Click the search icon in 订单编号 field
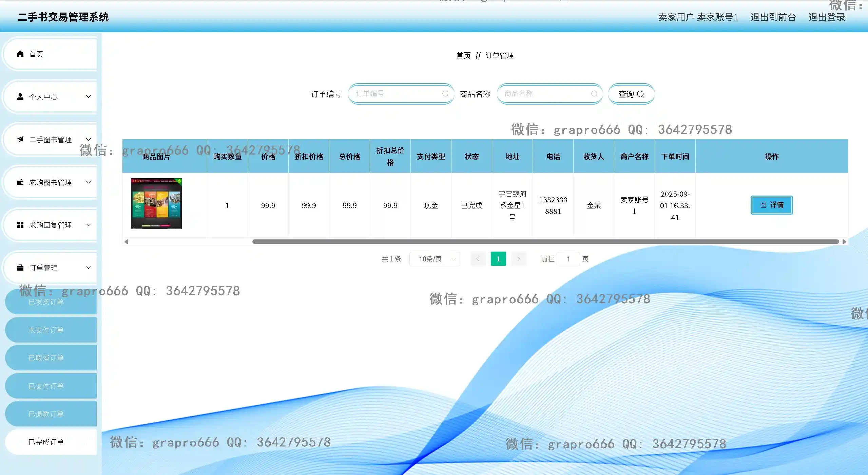This screenshot has height=475, width=868. coord(445,94)
